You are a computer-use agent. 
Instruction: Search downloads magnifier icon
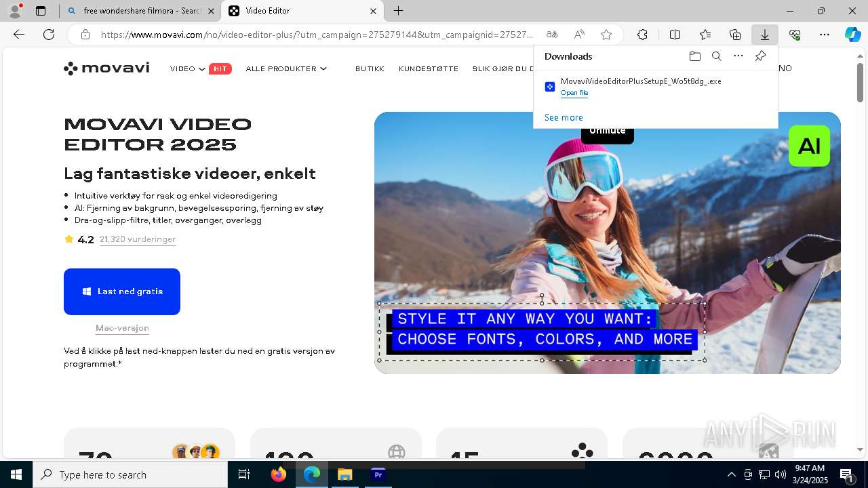(x=716, y=56)
